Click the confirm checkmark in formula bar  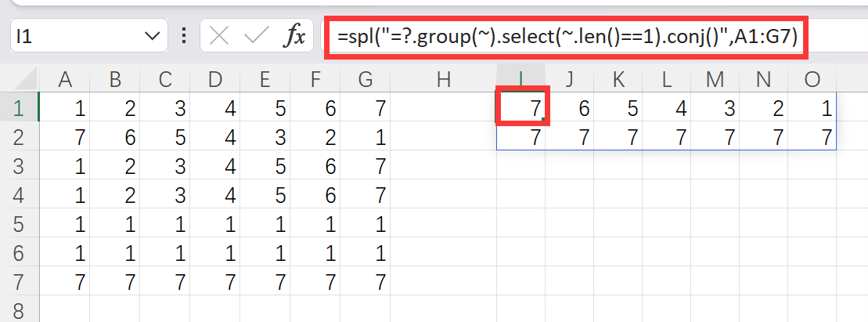pyautogui.click(x=256, y=36)
